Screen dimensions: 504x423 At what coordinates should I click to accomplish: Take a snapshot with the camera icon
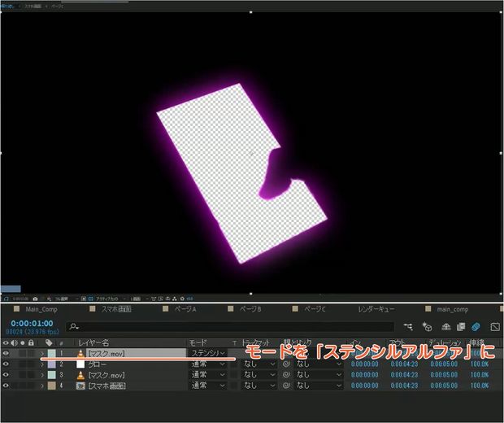pos(35,299)
